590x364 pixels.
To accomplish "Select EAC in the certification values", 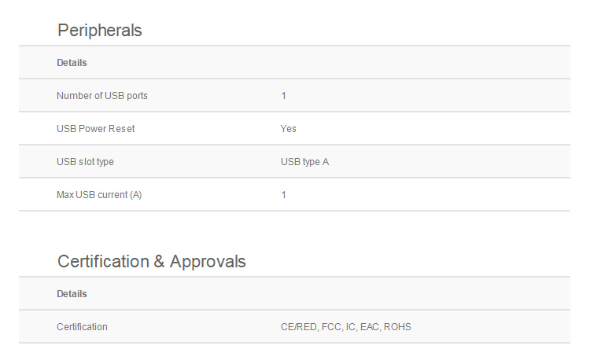I will 370,327.
